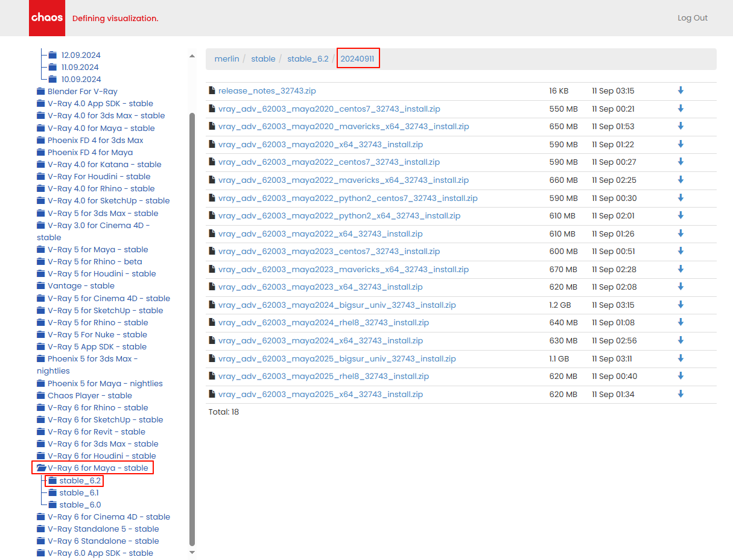Open vray_adv_62003_maya2025_x64_32743_install.zip file link
The width and height of the screenshot is (733, 560).
(320, 394)
